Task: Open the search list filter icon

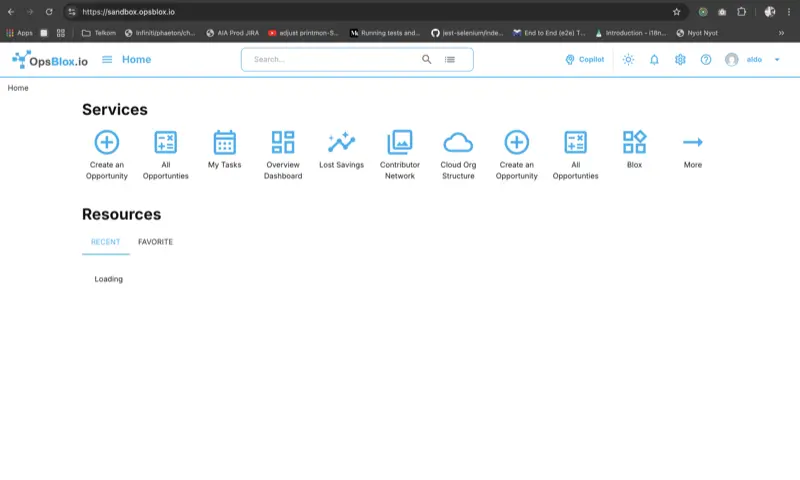Action: coord(449,60)
